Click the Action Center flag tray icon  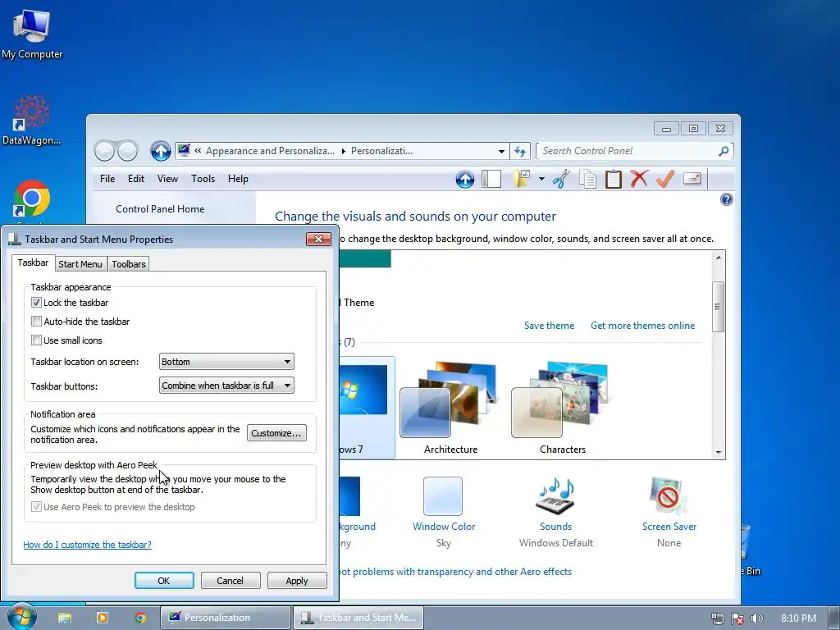737,619
